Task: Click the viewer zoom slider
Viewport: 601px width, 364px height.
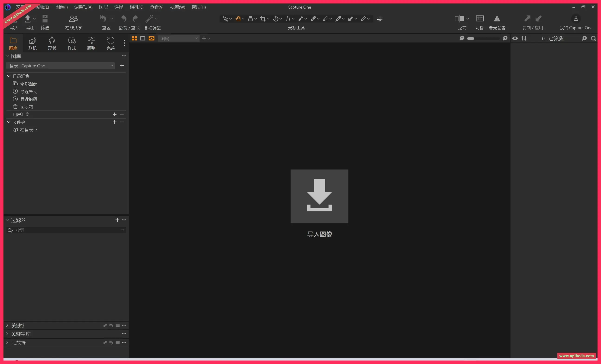Action: (483, 39)
